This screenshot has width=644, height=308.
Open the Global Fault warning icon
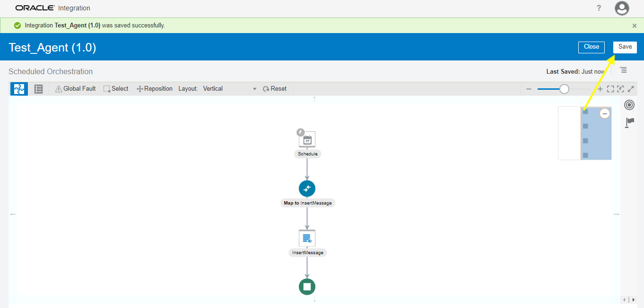(x=75, y=88)
